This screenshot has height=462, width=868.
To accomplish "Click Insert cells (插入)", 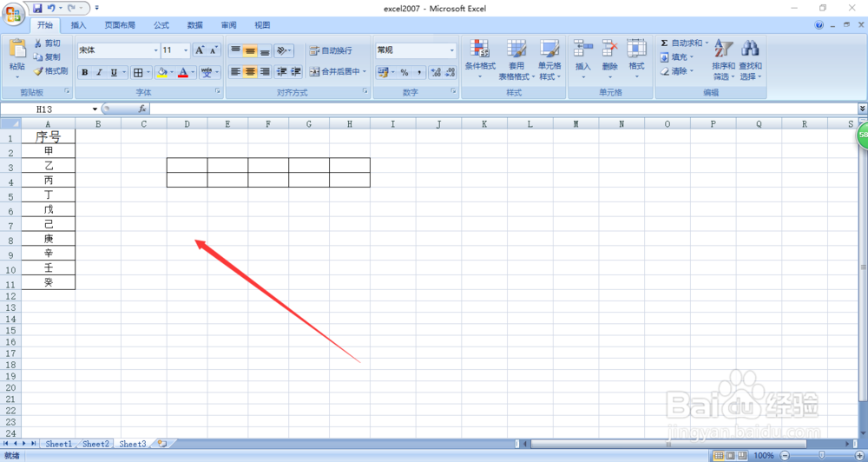I will (x=583, y=60).
